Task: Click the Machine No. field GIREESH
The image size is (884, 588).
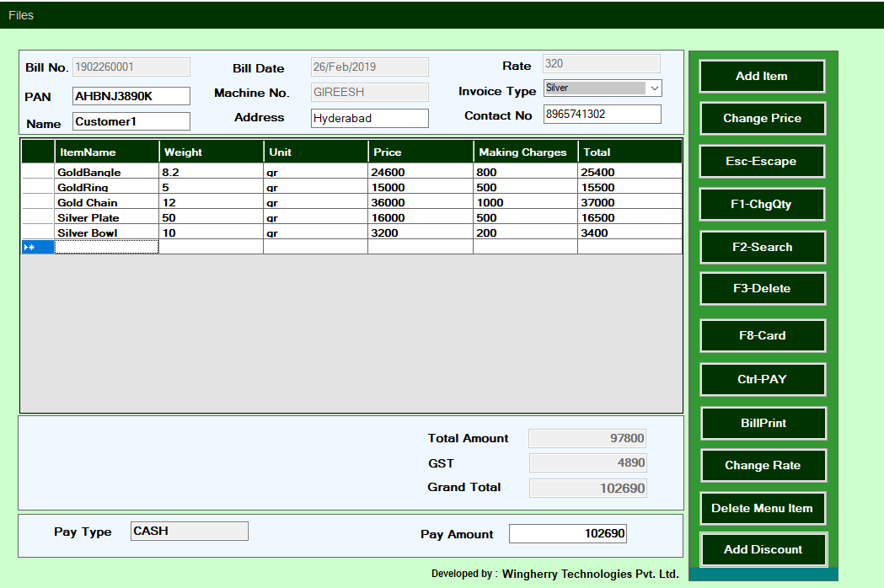Action: tap(369, 92)
